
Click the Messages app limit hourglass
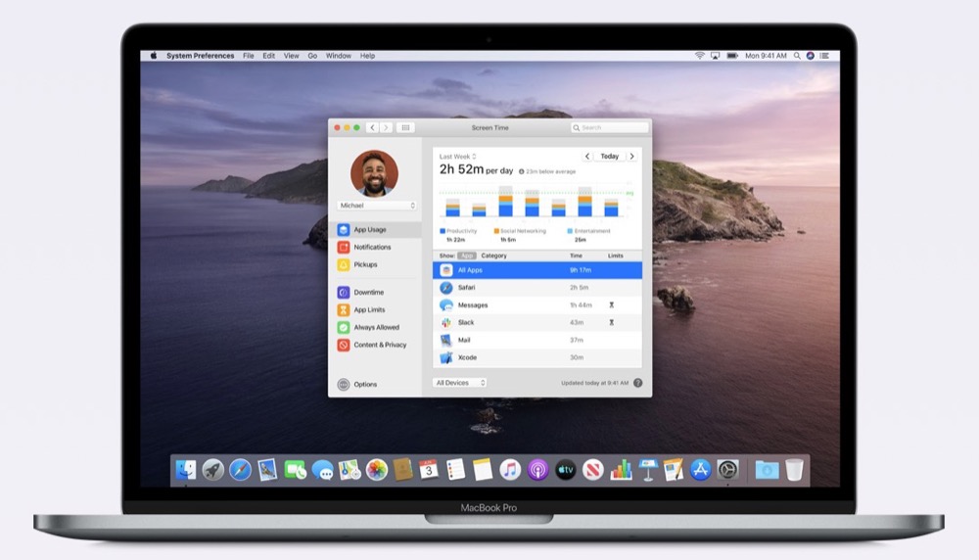[611, 305]
